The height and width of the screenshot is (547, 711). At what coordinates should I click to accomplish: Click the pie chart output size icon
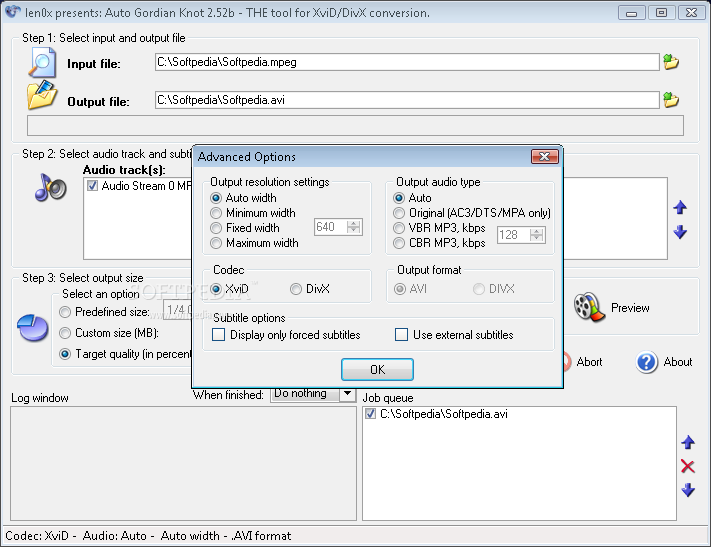click(x=33, y=327)
